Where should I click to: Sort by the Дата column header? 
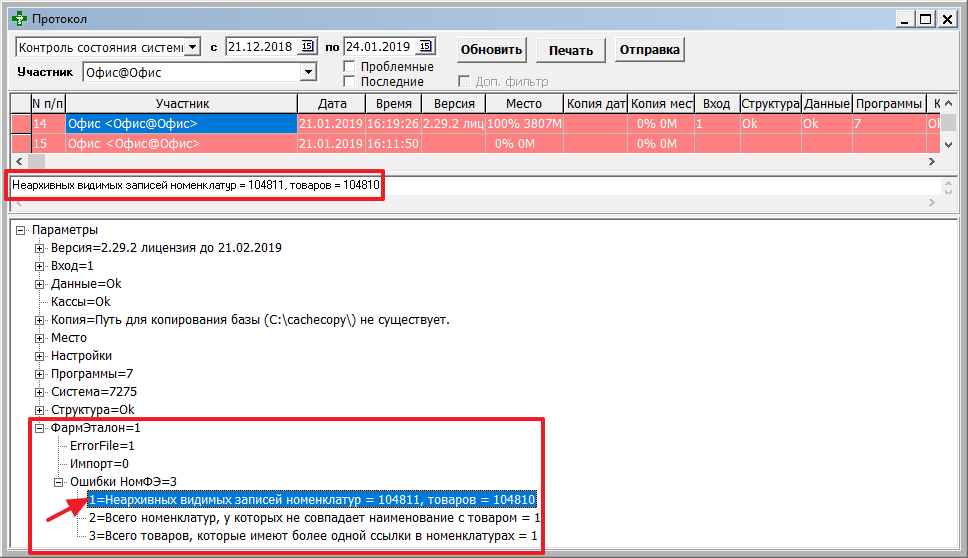coord(331,104)
